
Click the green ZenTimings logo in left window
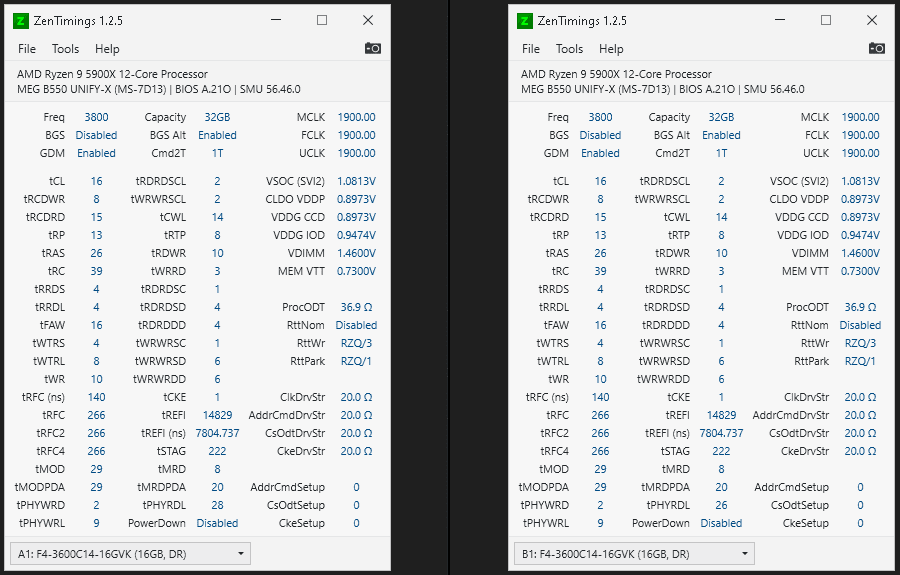pos(21,21)
